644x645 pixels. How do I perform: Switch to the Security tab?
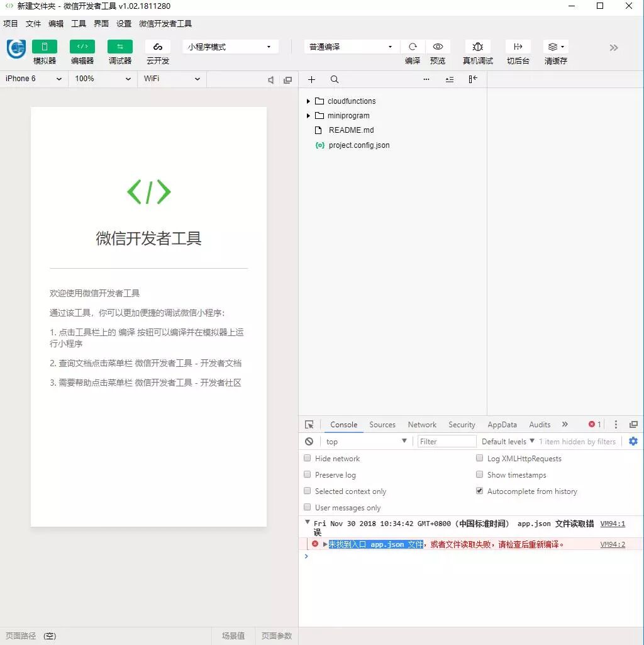click(462, 425)
